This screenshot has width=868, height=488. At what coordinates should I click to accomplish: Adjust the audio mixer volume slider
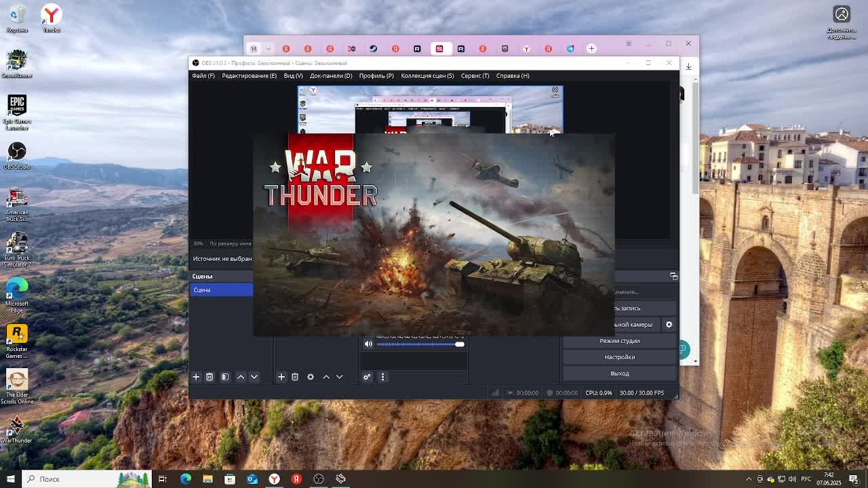(x=420, y=344)
